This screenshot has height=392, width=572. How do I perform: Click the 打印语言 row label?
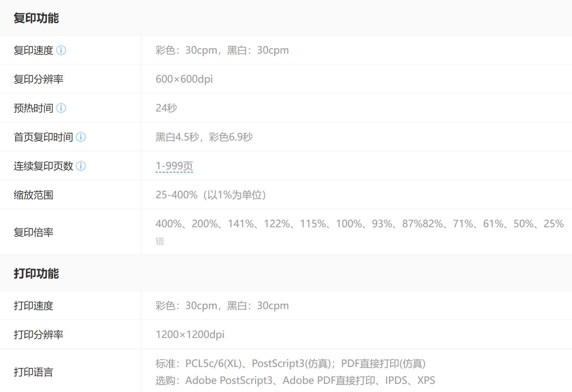coord(34,372)
